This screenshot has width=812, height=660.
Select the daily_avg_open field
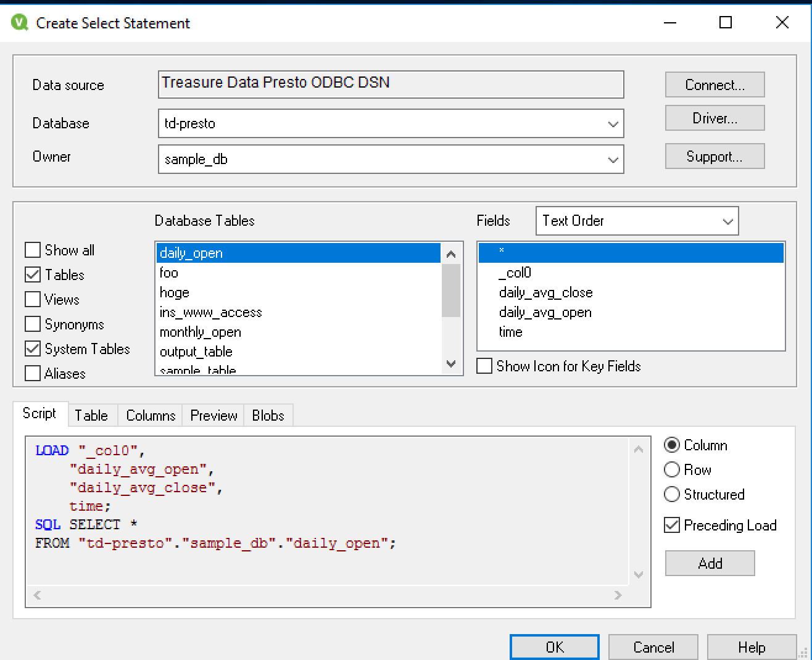coord(631,312)
